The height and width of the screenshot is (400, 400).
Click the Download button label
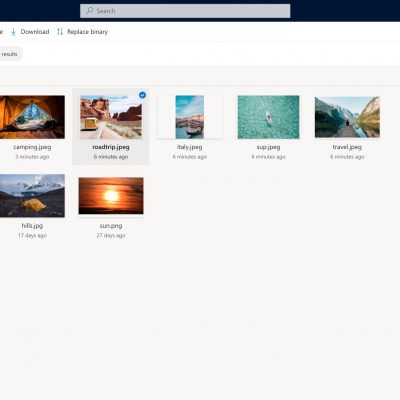click(35, 32)
